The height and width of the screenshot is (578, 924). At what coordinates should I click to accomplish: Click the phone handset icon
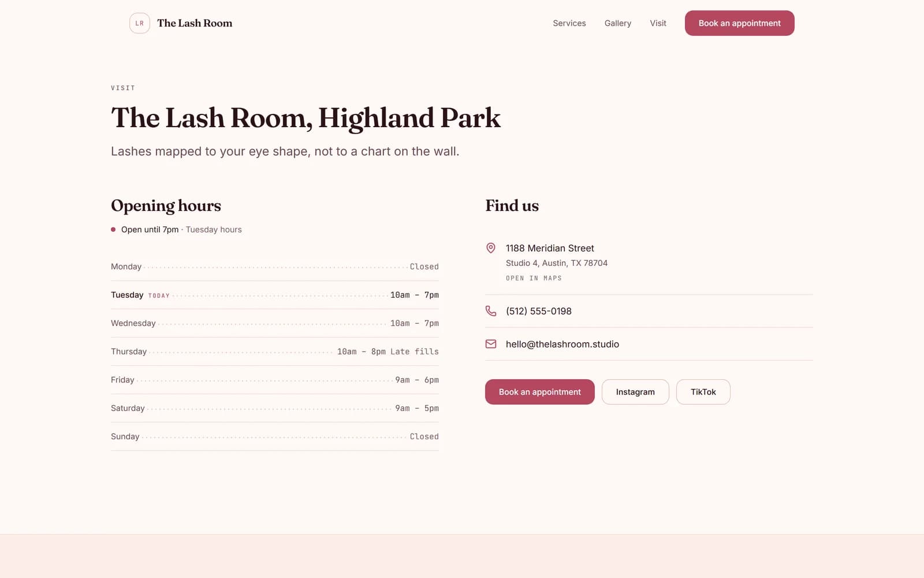click(491, 311)
